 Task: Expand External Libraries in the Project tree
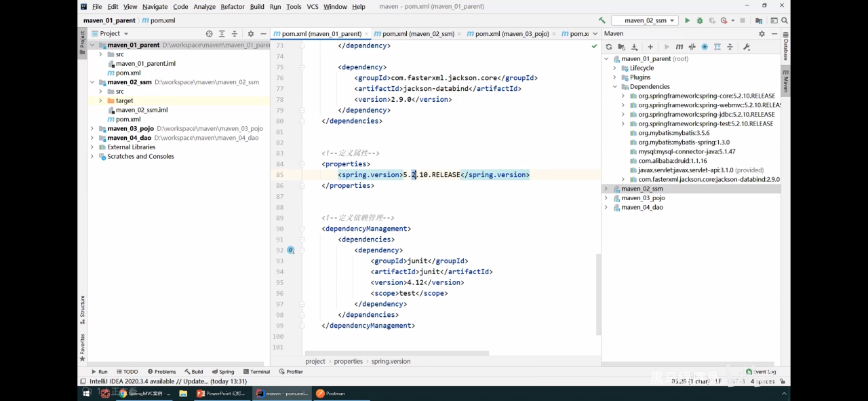click(92, 147)
